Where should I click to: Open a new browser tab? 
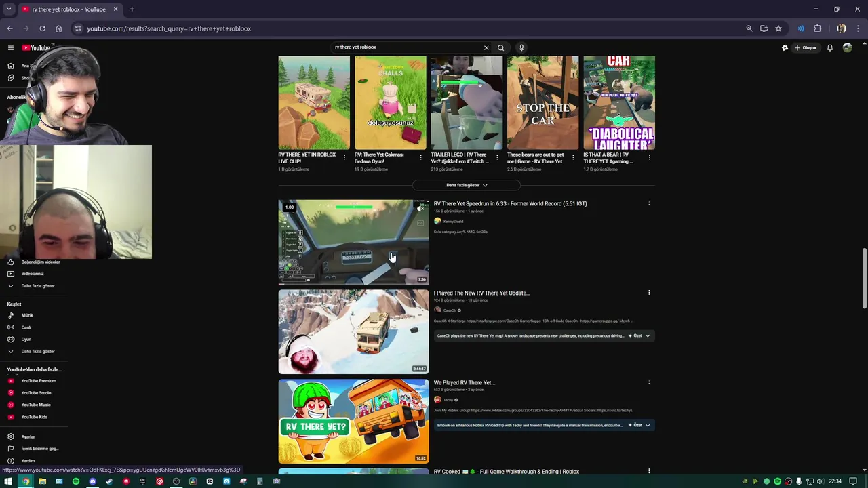pyautogui.click(x=132, y=9)
